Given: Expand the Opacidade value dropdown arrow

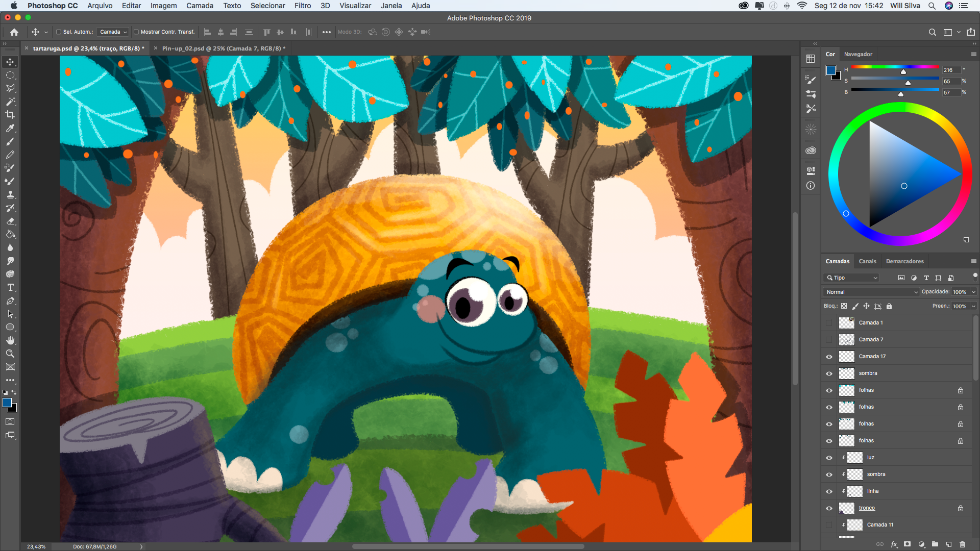Looking at the screenshot, I should pyautogui.click(x=973, y=292).
